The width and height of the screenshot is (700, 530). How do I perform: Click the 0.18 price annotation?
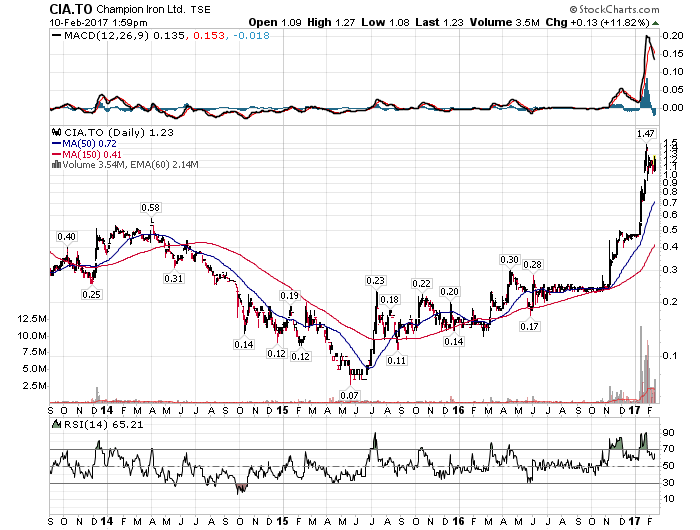pos(390,299)
